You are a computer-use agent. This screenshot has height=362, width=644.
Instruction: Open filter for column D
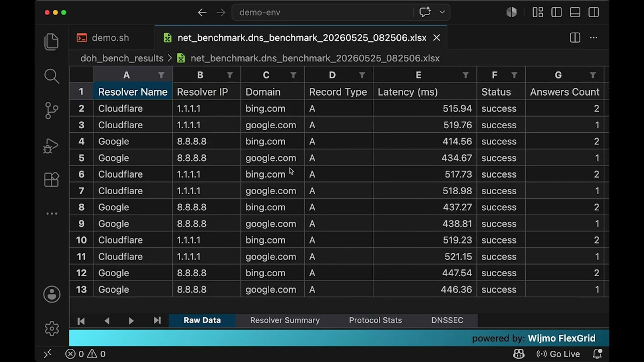362,75
